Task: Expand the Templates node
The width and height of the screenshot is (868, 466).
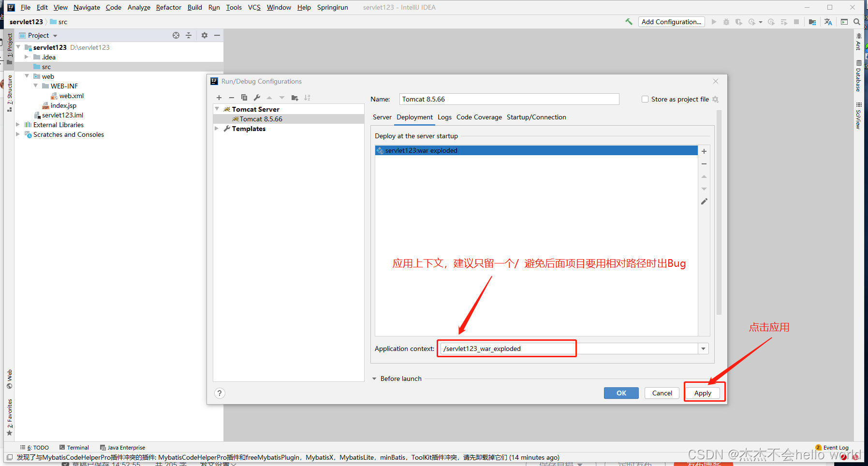Action: pos(217,129)
